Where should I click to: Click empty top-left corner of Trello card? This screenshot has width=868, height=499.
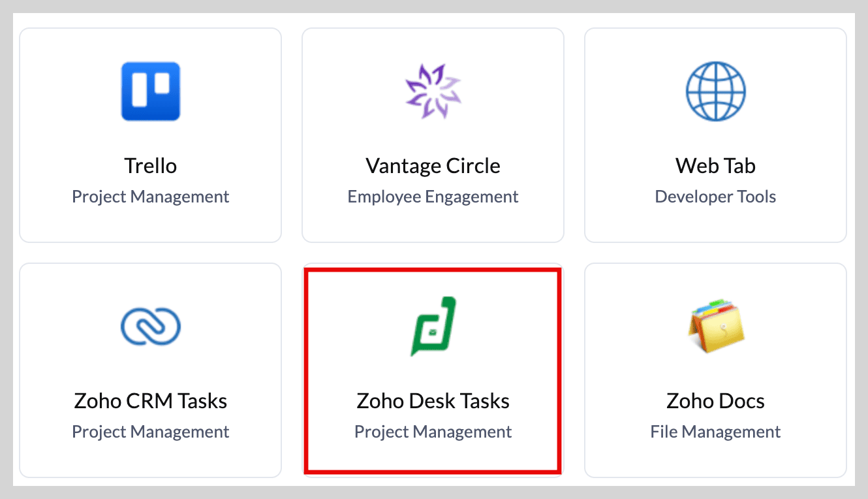coord(39,44)
